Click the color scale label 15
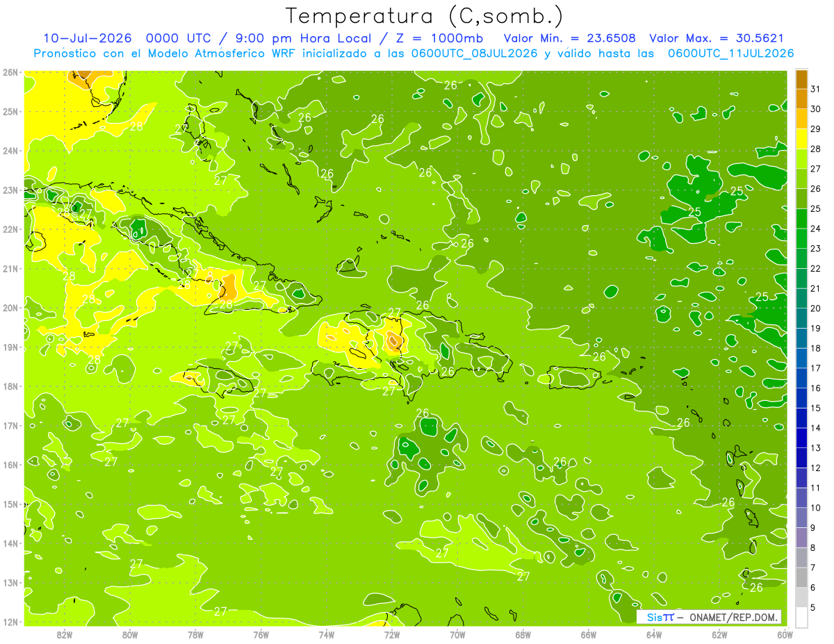The width and height of the screenshot is (834, 644). tap(815, 408)
